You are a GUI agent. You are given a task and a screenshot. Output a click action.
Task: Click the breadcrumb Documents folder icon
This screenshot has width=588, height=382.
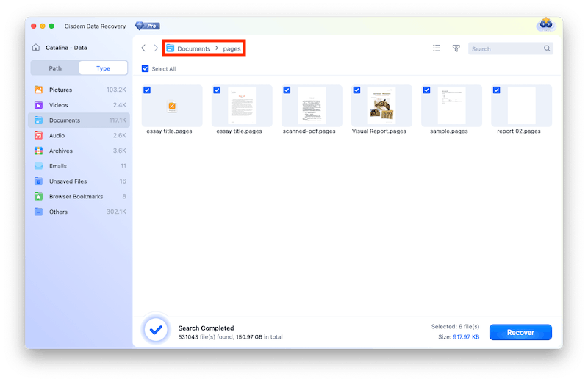[x=171, y=48]
